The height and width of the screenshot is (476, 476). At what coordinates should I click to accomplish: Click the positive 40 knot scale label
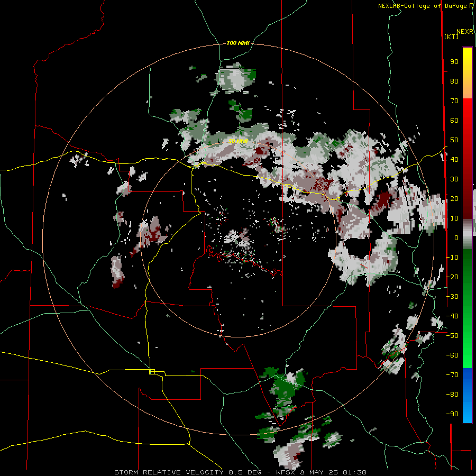tap(454, 159)
